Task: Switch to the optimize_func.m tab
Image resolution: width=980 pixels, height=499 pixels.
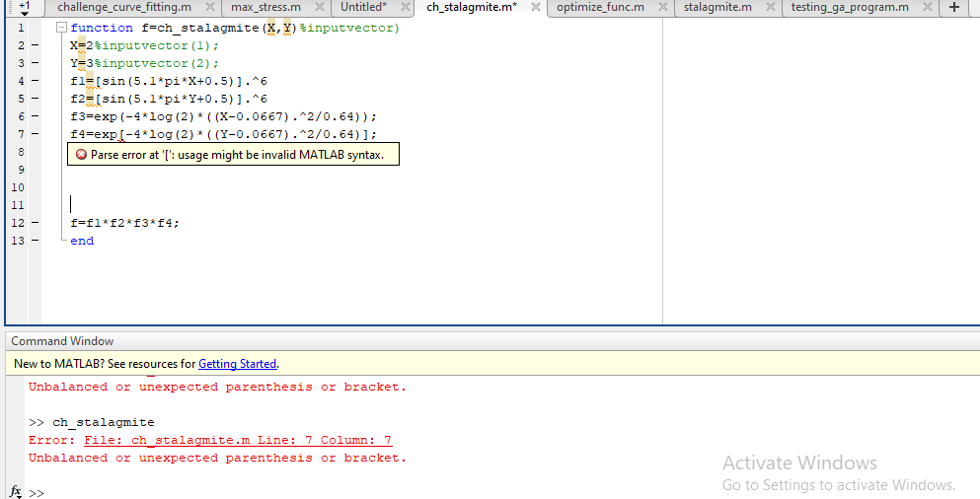Action: point(600,8)
